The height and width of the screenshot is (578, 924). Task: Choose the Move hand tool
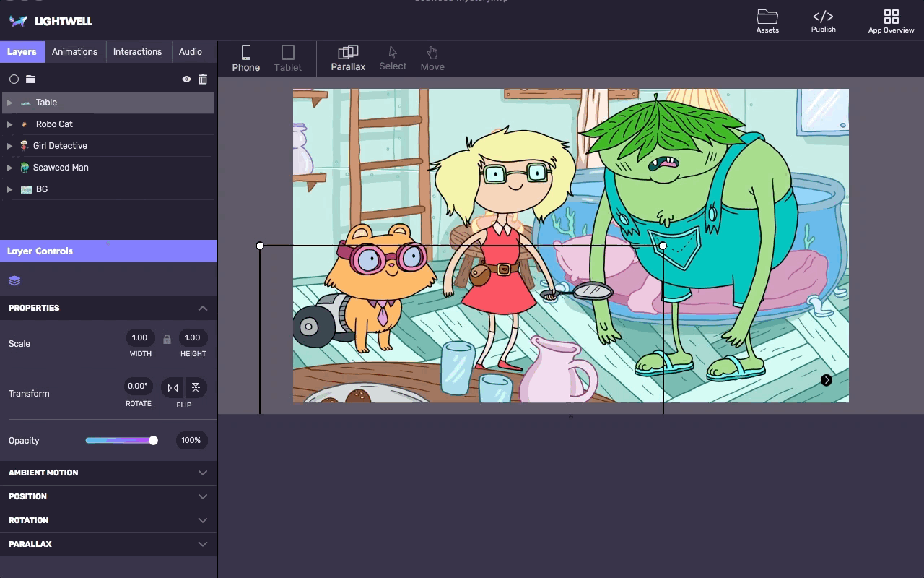432,59
